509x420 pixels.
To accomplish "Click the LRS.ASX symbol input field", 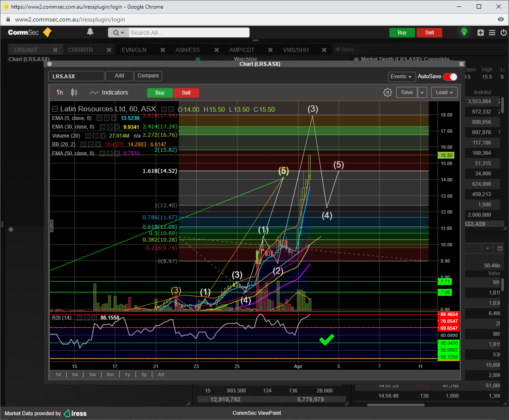I will [x=77, y=76].
